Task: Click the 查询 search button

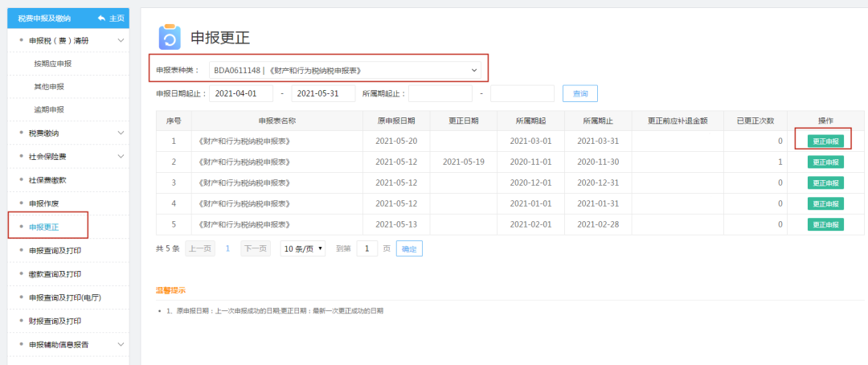Action: pyautogui.click(x=580, y=93)
